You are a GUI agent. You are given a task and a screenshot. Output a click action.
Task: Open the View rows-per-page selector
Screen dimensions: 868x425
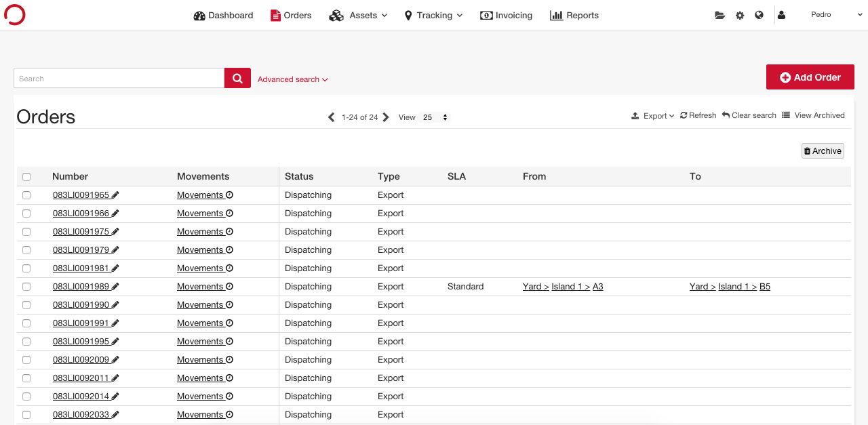point(435,117)
